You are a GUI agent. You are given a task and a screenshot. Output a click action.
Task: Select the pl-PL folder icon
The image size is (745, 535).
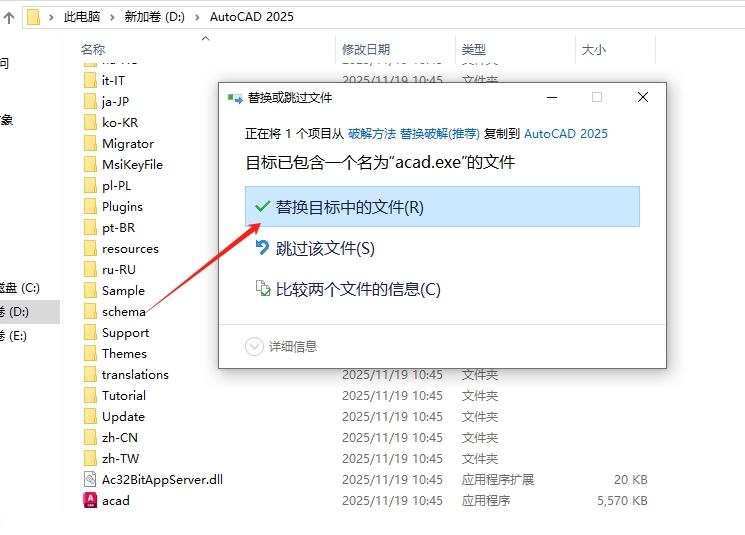point(90,185)
